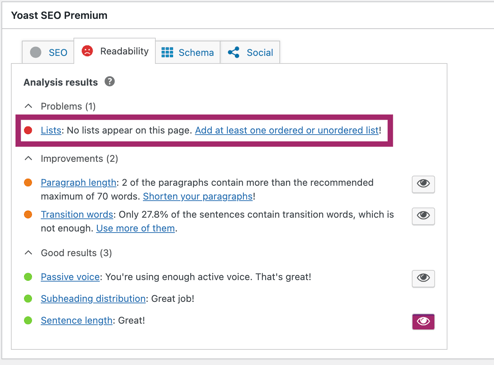494x365 pixels.
Task: Switch to the Social tab
Action: point(250,52)
